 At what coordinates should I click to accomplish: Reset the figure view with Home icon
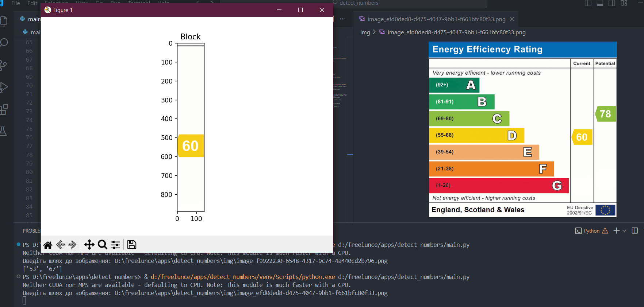[48, 245]
